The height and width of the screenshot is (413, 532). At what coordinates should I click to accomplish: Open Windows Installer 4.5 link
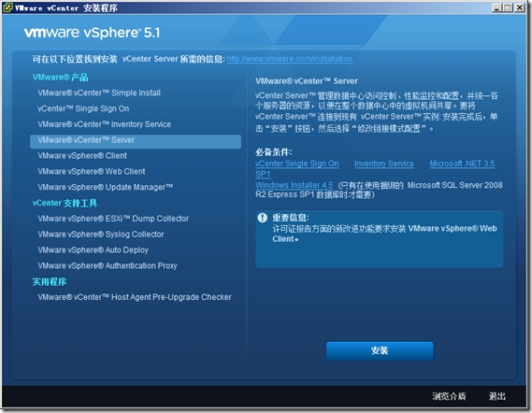tap(294, 185)
